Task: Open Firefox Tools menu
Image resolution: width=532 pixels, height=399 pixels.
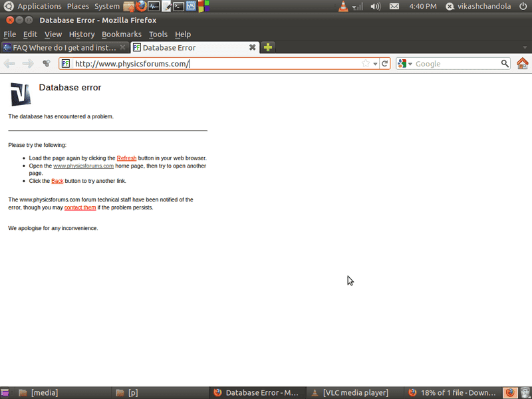Action: (x=158, y=35)
